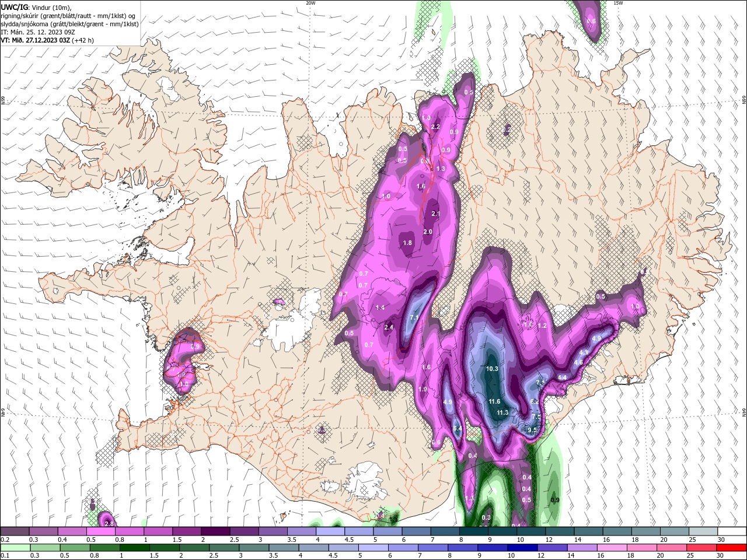
Task: Select the 18 label in the top legend row
Action: [x=634, y=540]
